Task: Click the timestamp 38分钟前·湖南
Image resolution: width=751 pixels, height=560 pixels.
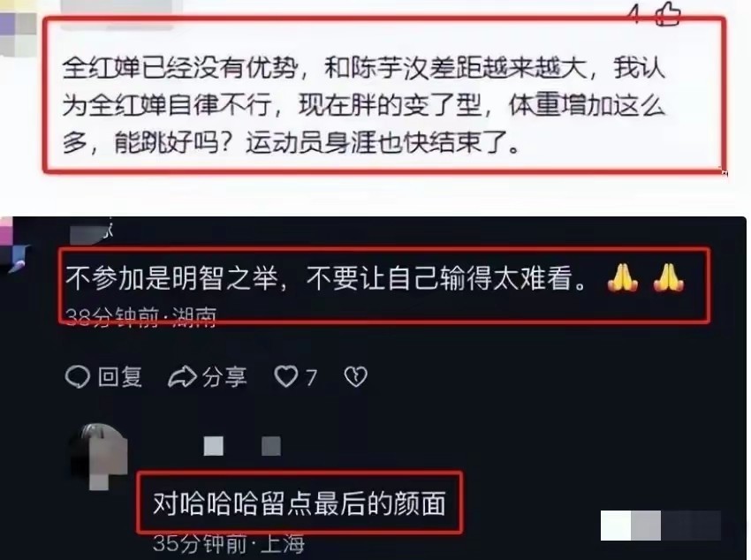Action: (x=140, y=317)
